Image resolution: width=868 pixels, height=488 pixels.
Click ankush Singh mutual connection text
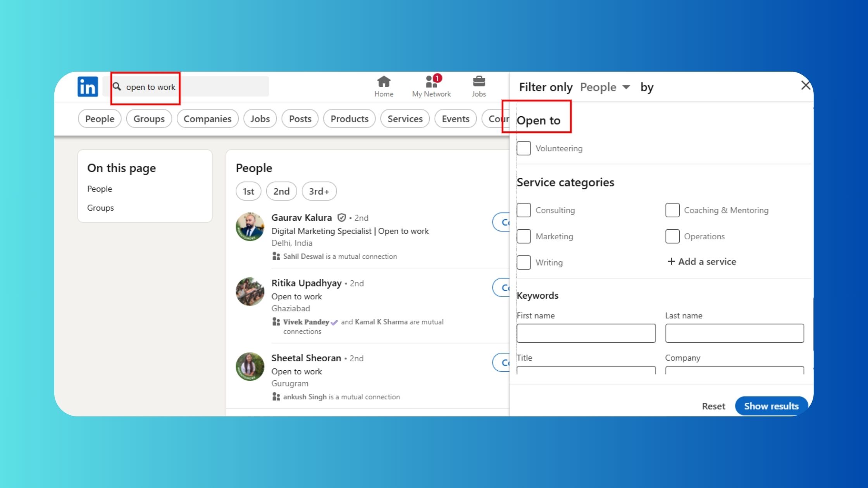pyautogui.click(x=341, y=397)
